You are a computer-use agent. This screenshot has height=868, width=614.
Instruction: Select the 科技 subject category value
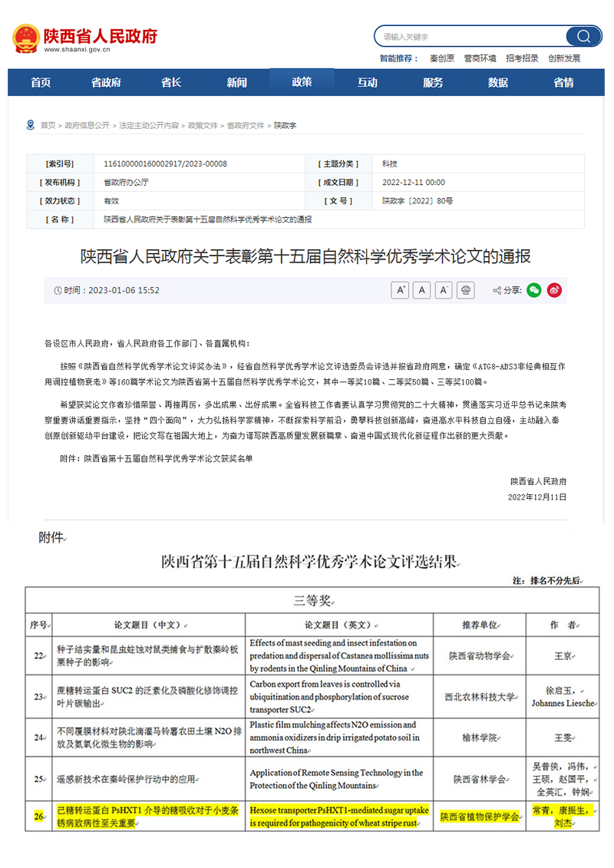click(x=389, y=164)
